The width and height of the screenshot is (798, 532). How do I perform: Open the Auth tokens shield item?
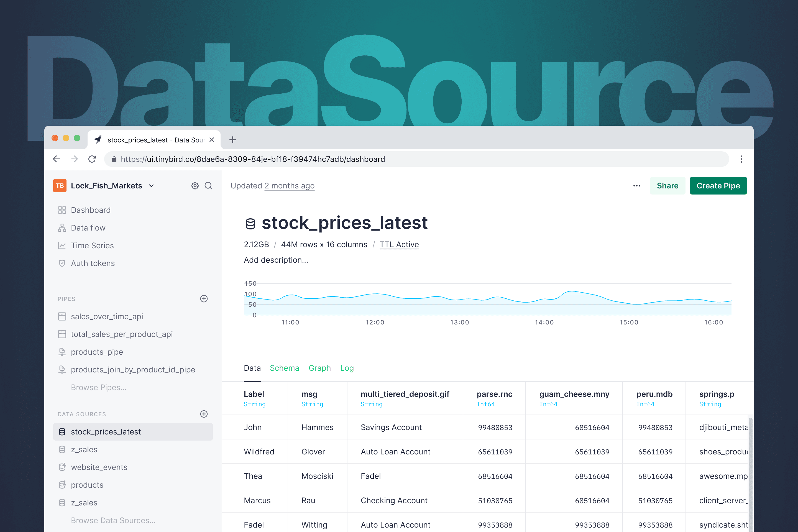click(92, 263)
